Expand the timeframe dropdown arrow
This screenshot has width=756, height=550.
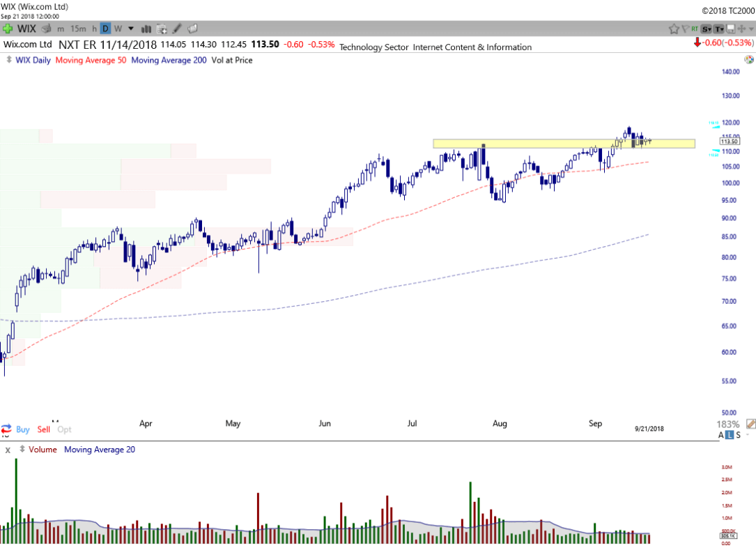point(130,29)
